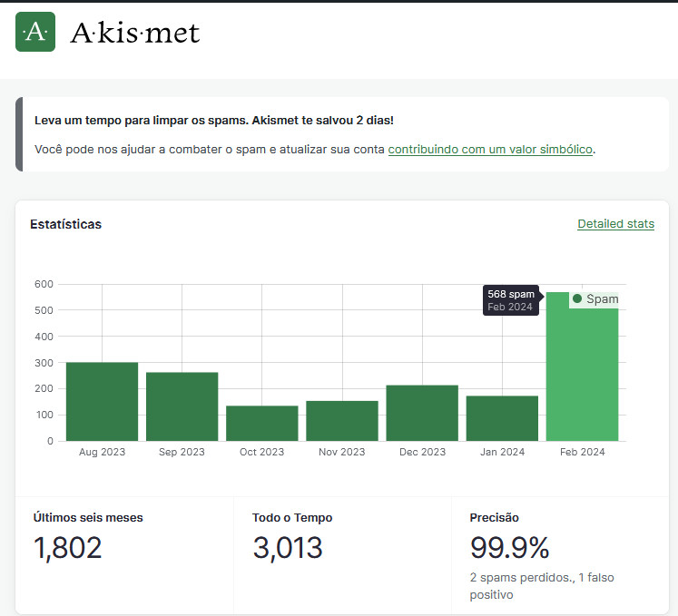The height and width of the screenshot is (616, 678).
Task: Select the Aug 2023 spam bar
Action: pyautogui.click(x=102, y=402)
